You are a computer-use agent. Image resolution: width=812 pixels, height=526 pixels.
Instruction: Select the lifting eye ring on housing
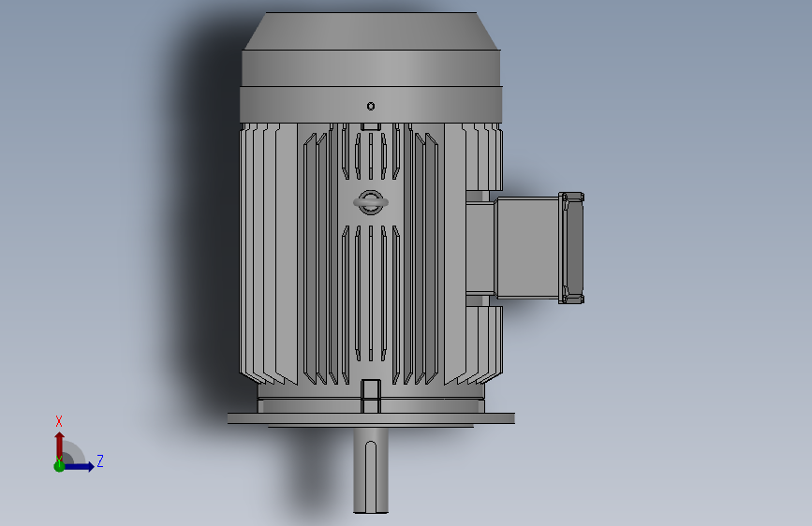371,202
